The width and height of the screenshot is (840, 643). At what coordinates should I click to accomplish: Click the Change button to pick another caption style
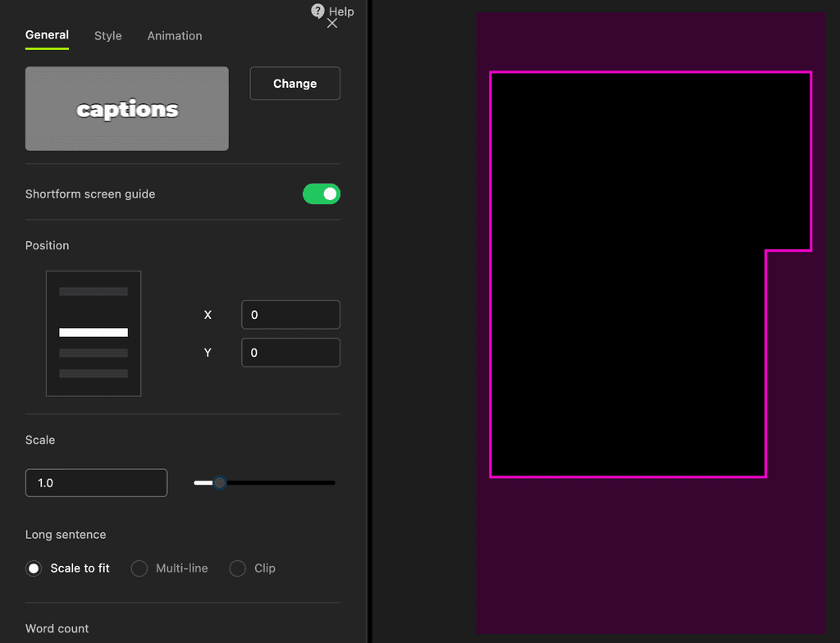point(294,83)
